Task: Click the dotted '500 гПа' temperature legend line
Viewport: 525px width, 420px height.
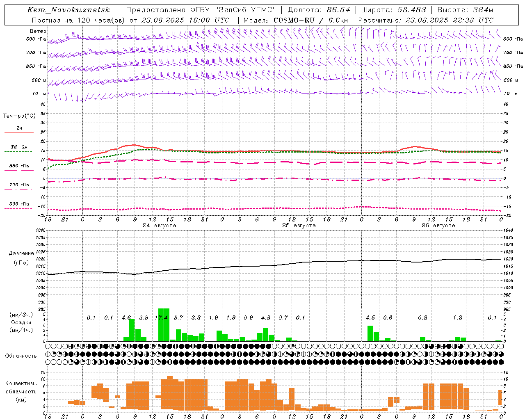Action: pos(18,208)
